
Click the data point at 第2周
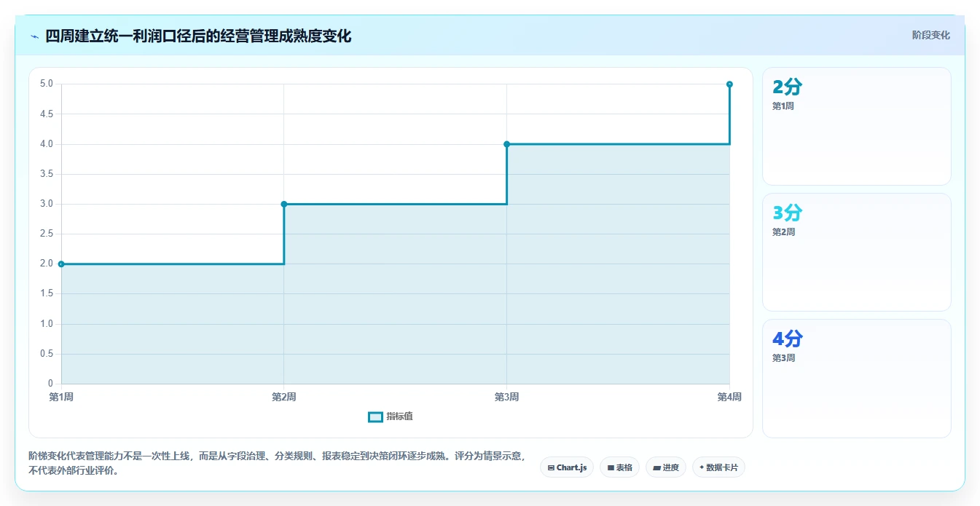tap(284, 204)
